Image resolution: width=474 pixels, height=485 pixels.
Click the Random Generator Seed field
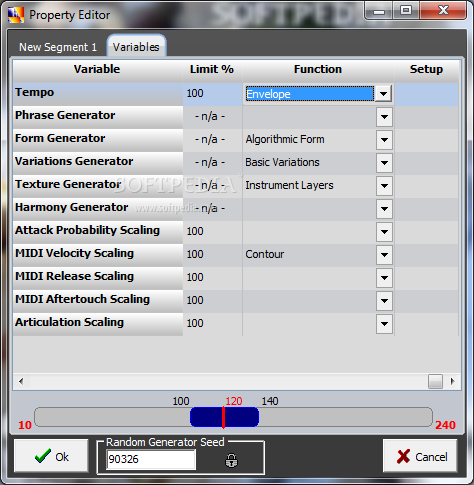[151, 459]
